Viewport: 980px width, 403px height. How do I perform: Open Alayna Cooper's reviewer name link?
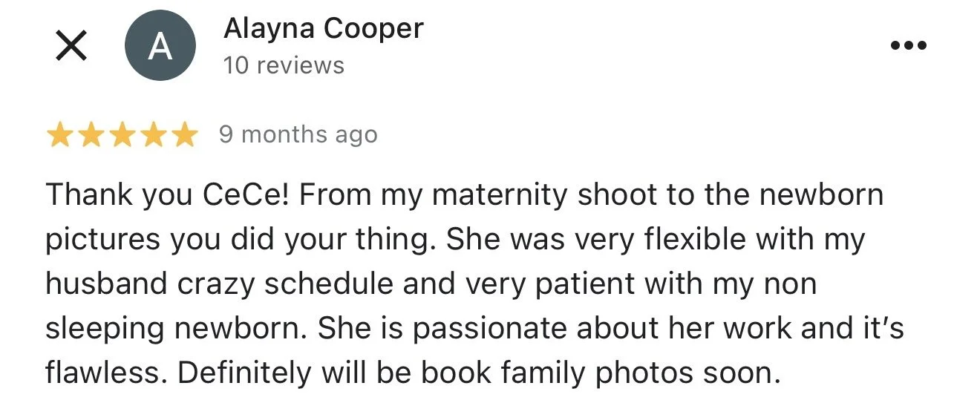[323, 29]
